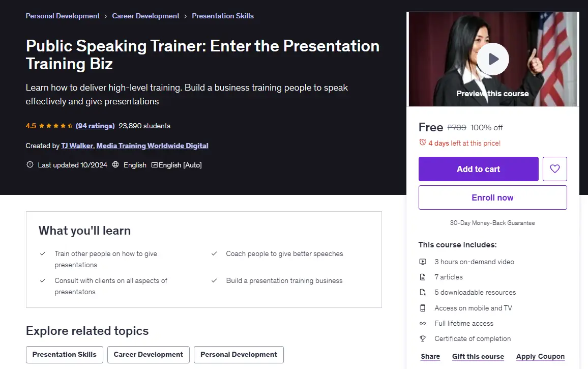588x369 pixels.
Task: Click the closed captions icon beside English [Auto]
Action: (154, 165)
